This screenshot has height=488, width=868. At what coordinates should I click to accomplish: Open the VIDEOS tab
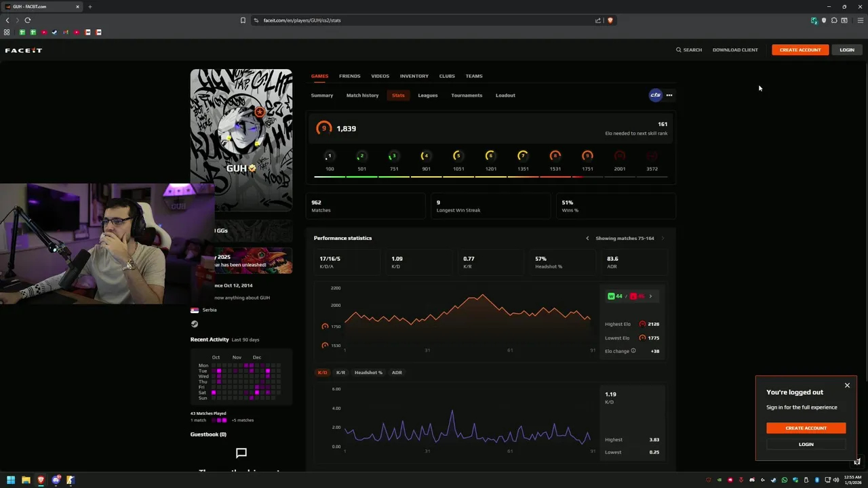[380, 76]
